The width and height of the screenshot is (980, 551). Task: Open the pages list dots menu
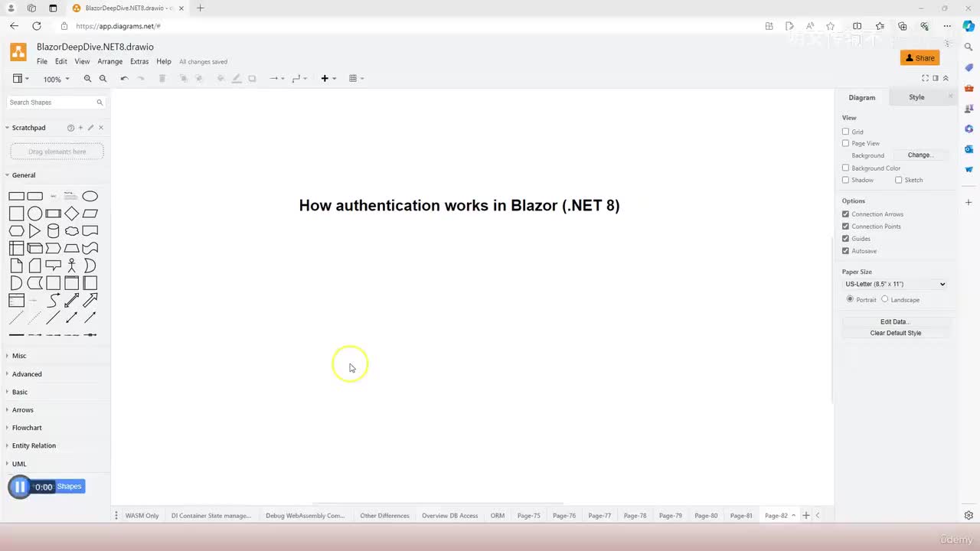click(116, 516)
